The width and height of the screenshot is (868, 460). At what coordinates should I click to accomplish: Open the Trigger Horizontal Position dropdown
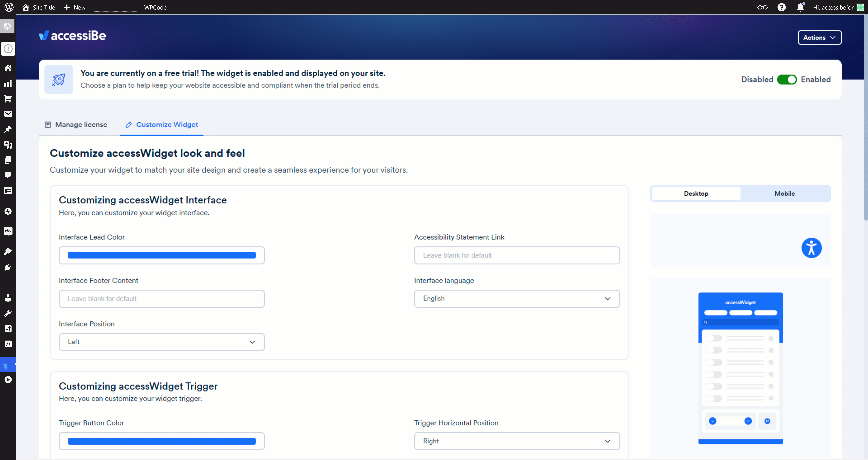[x=517, y=441]
